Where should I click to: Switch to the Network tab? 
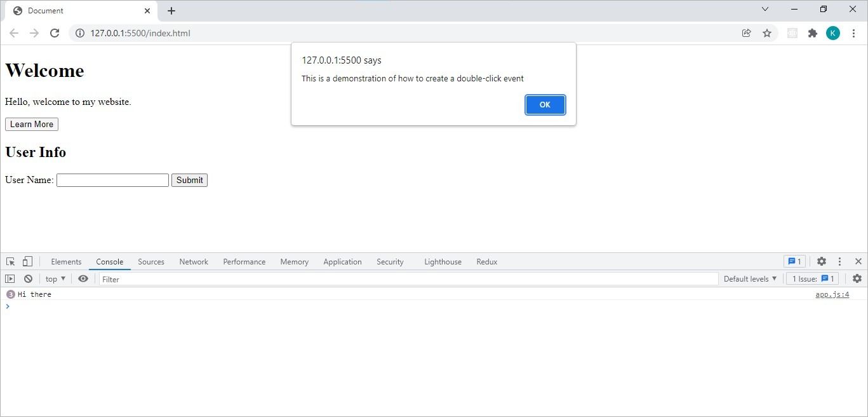194,262
